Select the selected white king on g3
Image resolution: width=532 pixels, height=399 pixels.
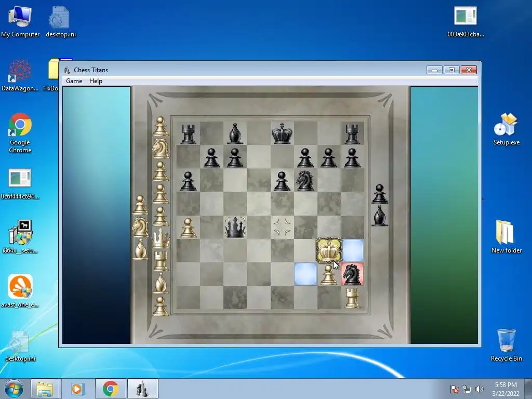point(328,250)
